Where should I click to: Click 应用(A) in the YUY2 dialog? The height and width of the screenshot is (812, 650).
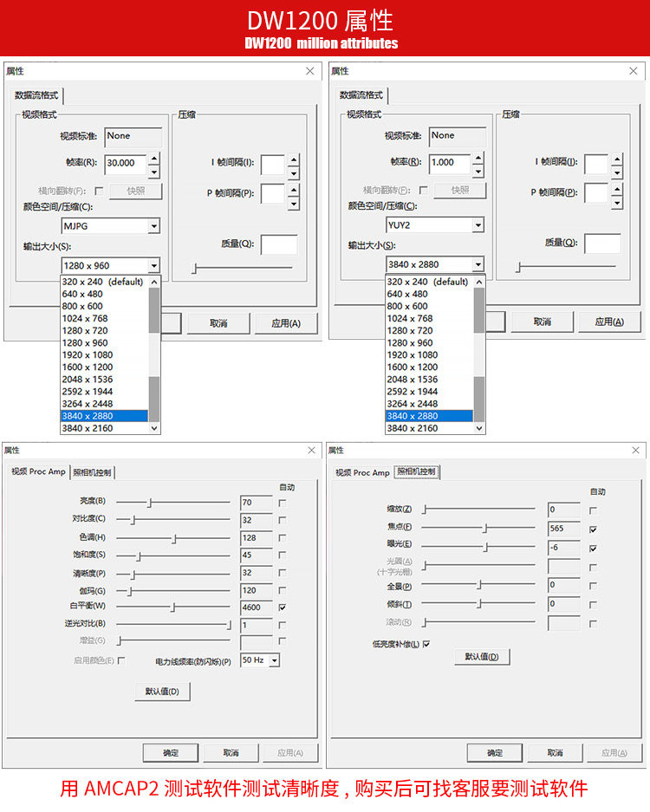609,322
